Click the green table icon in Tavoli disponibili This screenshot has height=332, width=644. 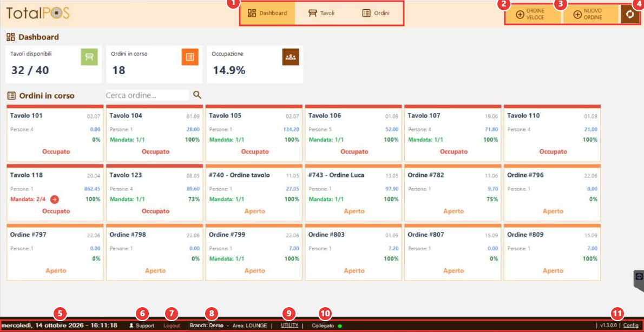(89, 57)
